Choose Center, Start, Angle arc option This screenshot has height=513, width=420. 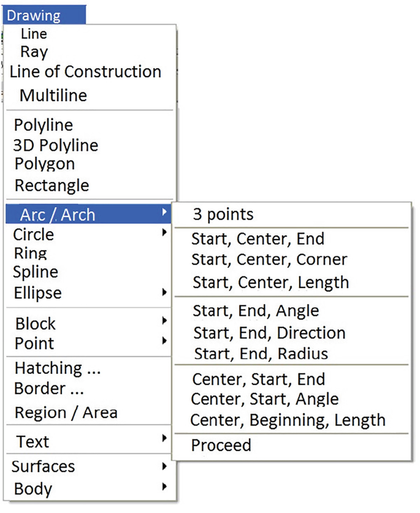[264, 400]
